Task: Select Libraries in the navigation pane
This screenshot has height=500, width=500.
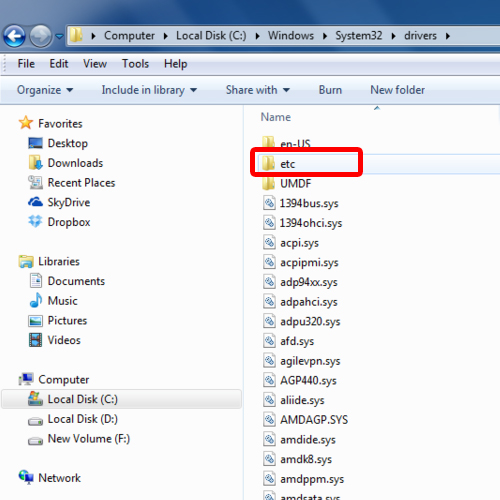Action: [x=59, y=261]
